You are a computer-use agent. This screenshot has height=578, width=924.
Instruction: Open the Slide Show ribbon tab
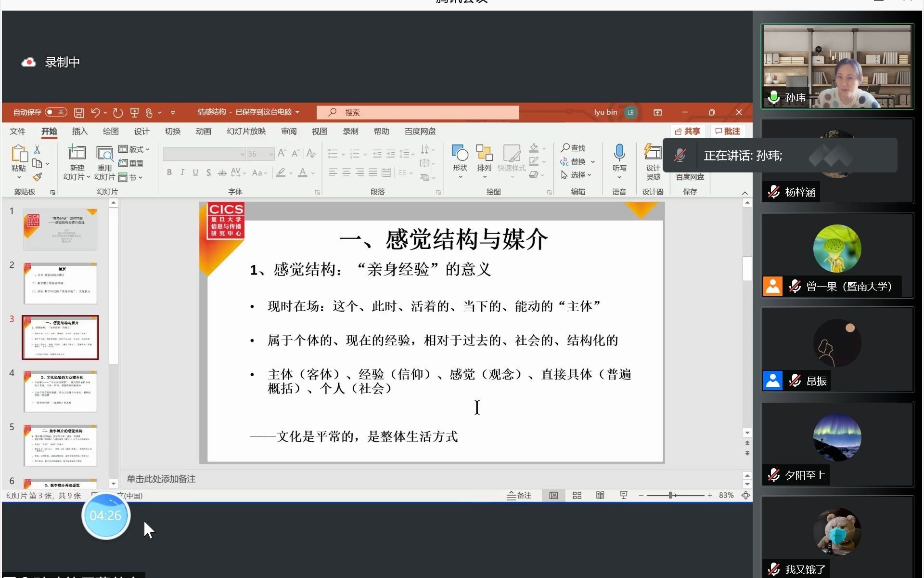pos(246,131)
